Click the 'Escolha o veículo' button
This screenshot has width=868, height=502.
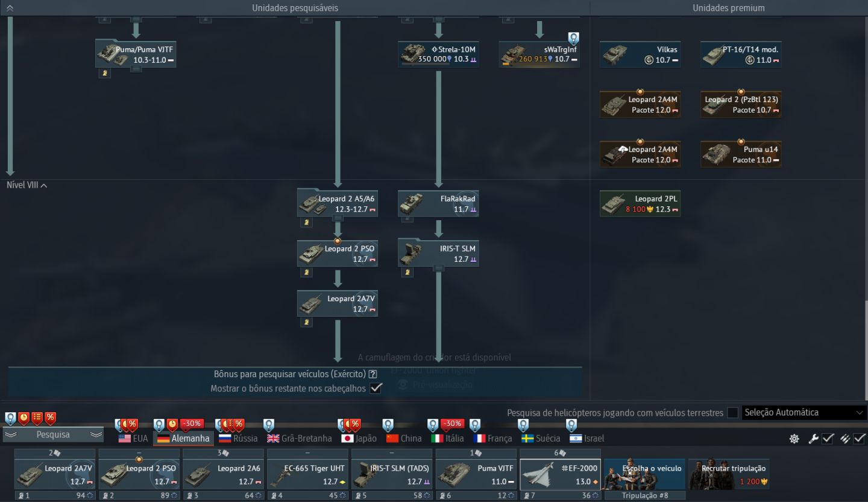pos(644,474)
